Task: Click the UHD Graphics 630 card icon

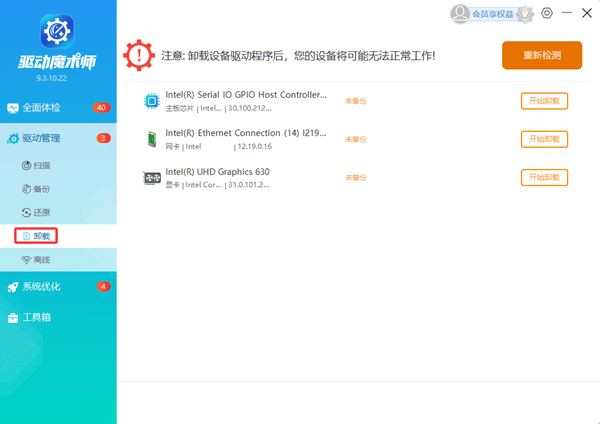Action: (x=152, y=178)
